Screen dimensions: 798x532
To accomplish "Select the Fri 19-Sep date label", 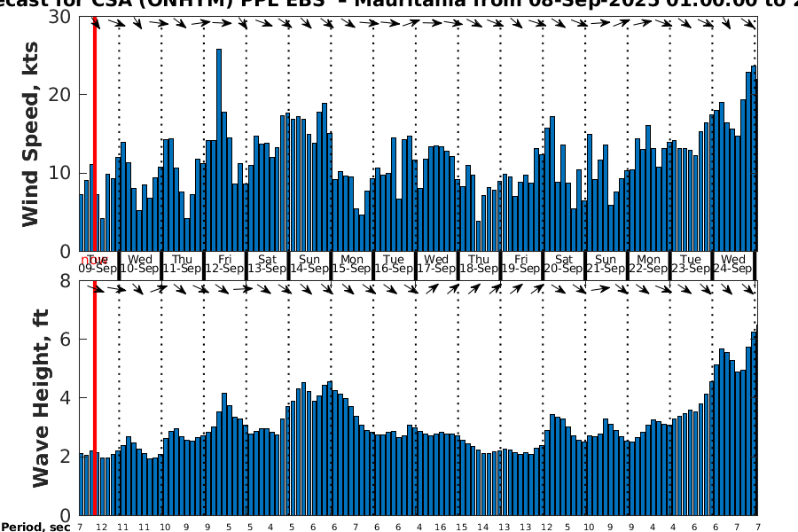I will pos(521,264).
